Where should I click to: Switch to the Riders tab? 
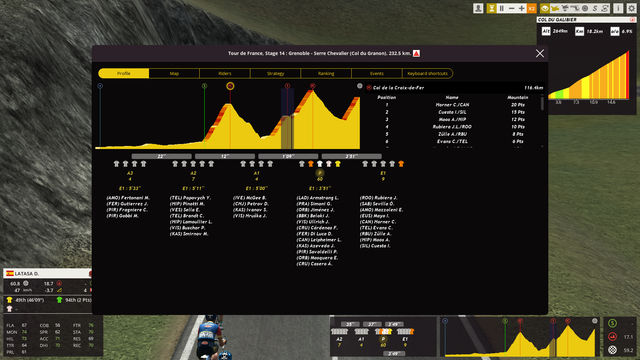[225, 73]
